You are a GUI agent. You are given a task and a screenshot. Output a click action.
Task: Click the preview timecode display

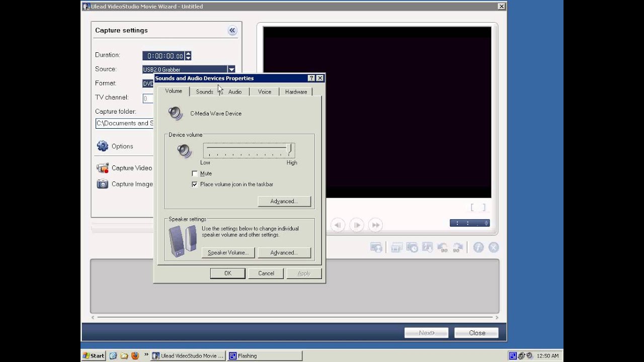pyautogui.click(x=470, y=223)
